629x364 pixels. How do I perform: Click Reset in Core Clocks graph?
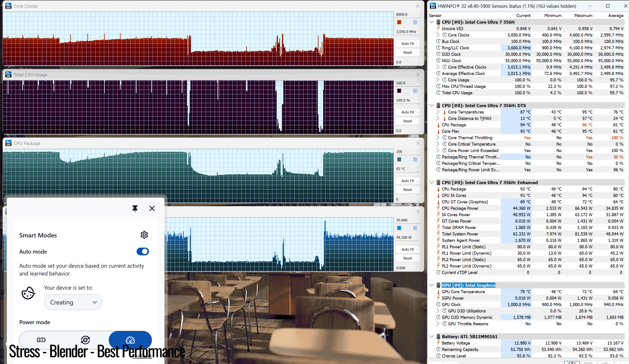pos(408,52)
